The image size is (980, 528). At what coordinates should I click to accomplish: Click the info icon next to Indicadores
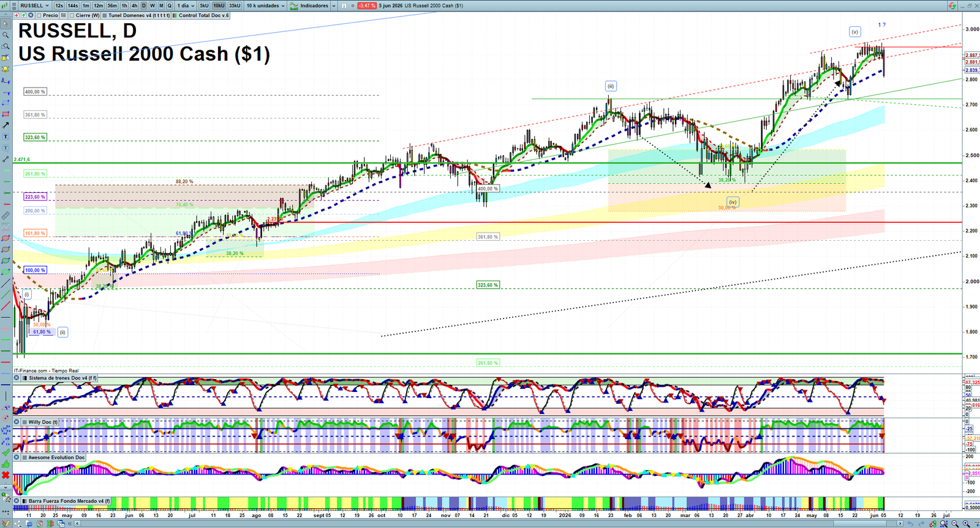(344, 6)
